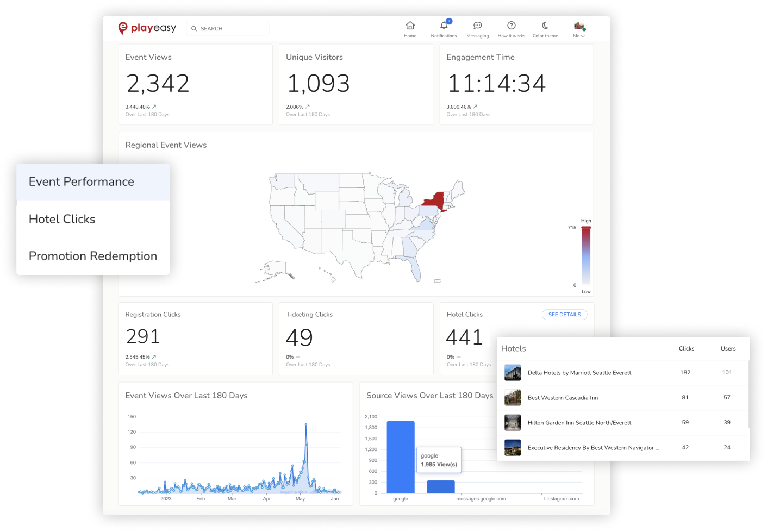Click the 49 Ticketing Clicks value

tap(300, 337)
